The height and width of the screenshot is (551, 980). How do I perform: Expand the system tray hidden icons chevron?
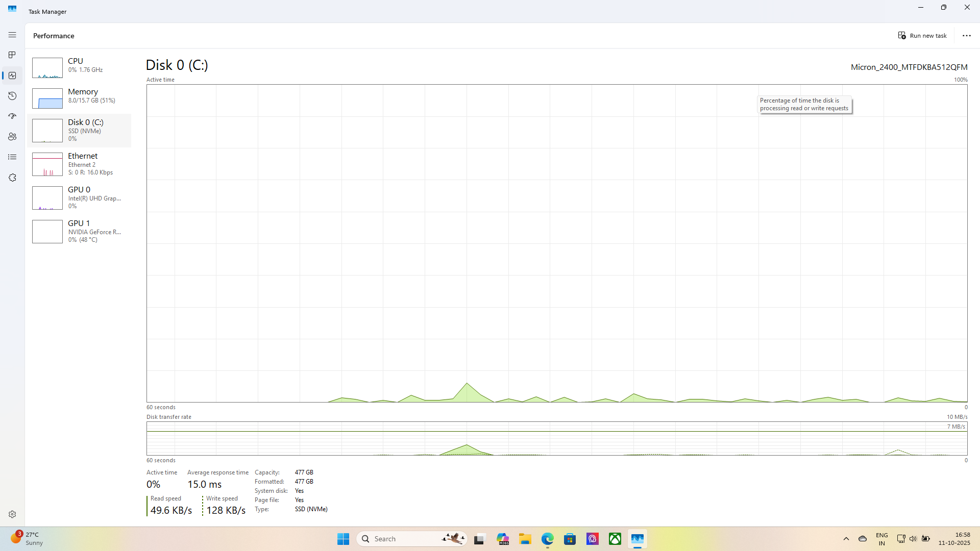point(846,539)
